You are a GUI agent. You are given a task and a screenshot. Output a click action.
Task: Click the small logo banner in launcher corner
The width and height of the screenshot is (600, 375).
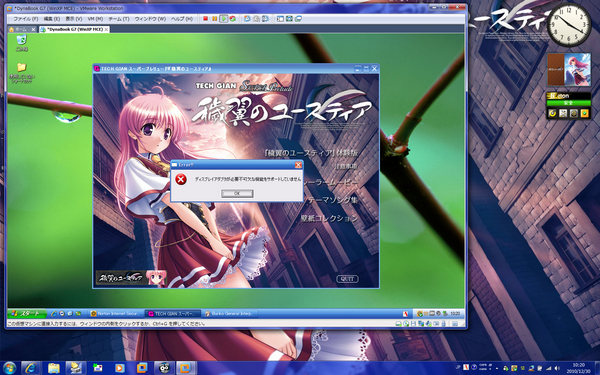pyautogui.click(x=131, y=278)
